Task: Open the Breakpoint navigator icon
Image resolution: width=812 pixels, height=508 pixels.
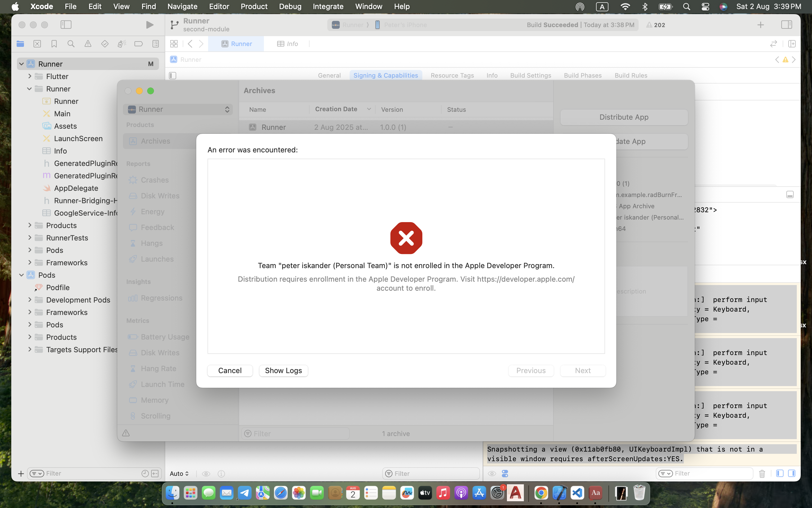Action: point(139,44)
